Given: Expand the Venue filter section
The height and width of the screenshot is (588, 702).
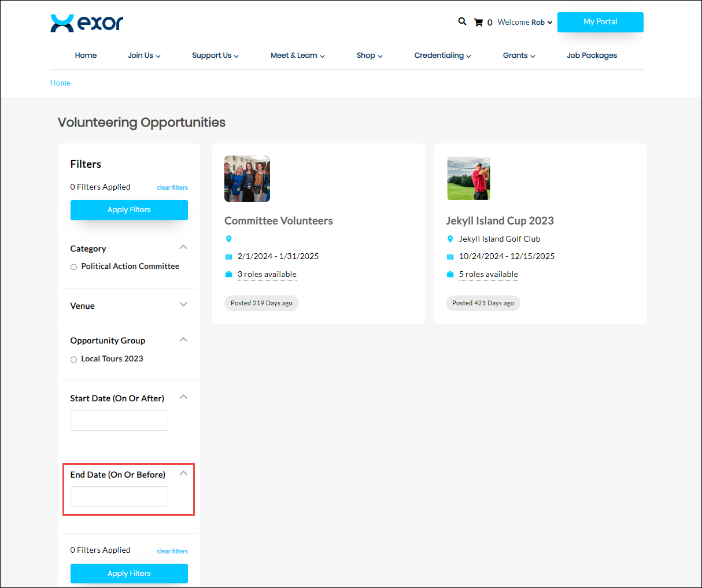Looking at the screenshot, I should pos(183,305).
